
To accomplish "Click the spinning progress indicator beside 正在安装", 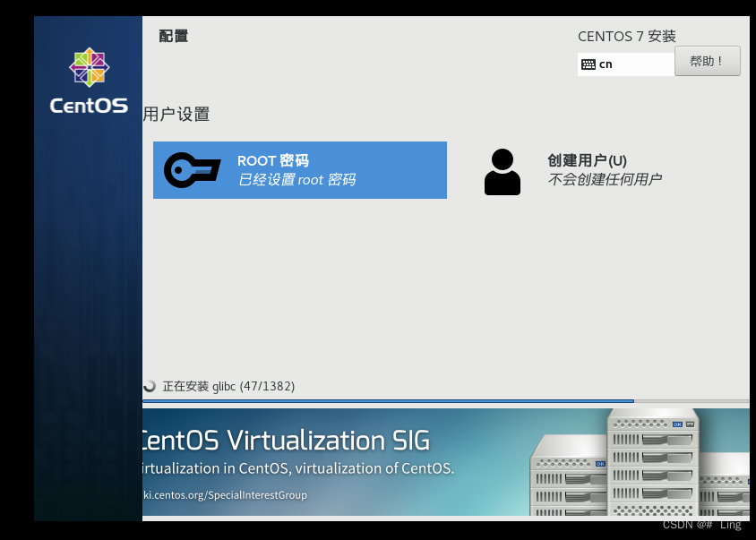I will click(x=149, y=386).
